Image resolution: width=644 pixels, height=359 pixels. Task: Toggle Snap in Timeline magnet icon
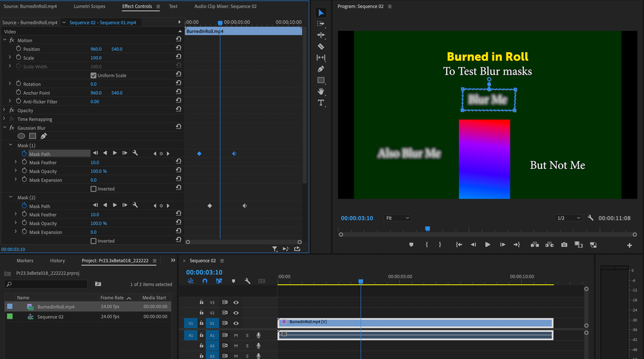click(205, 281)
